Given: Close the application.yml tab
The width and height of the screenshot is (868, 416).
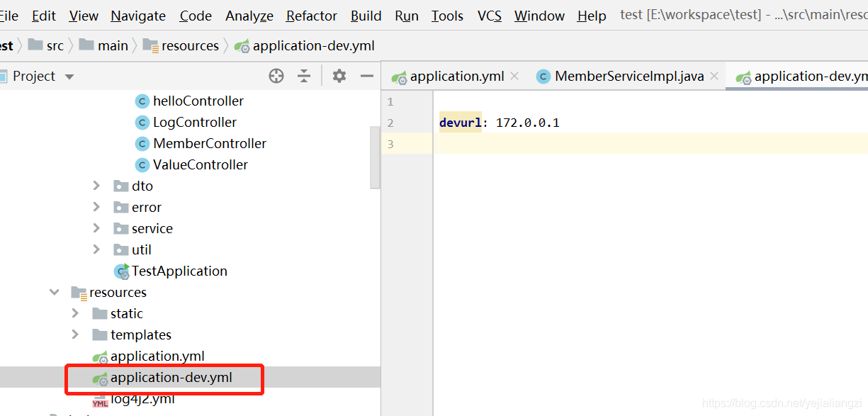Looking at the screenshot, I should pos(514,76).
